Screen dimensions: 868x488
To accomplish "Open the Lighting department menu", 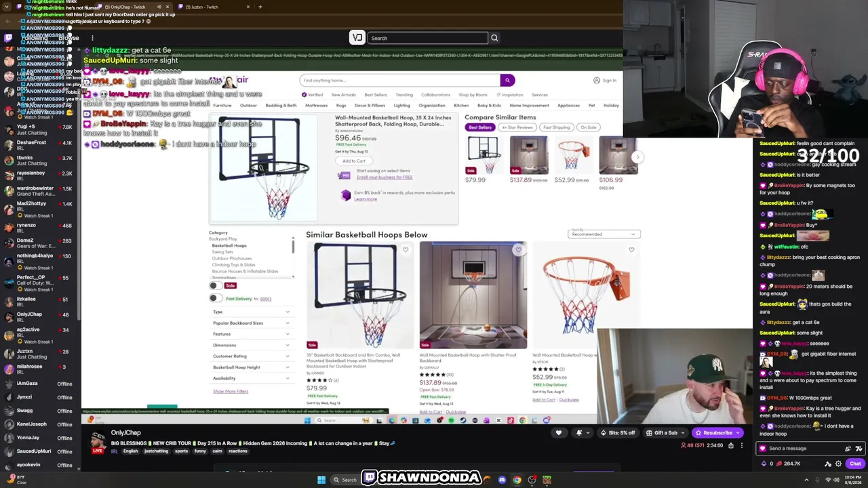I will pyautogui.click(x=402, y=106).
